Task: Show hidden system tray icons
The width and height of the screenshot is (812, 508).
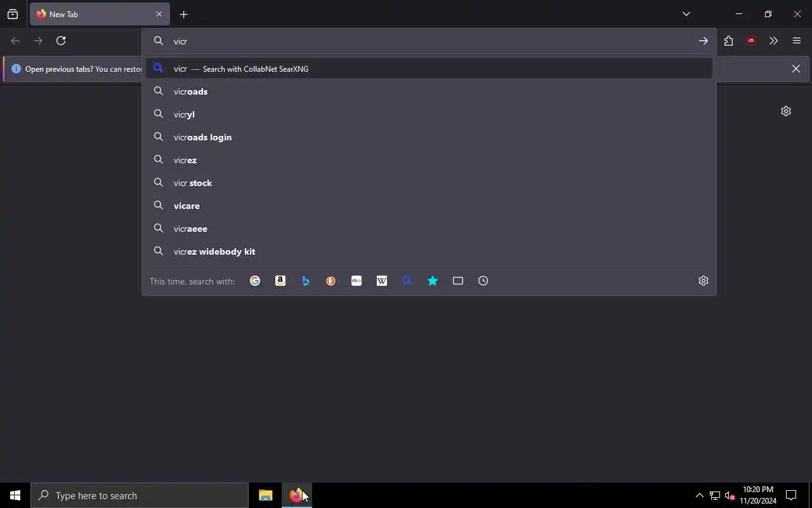Action: pos(699,495)
